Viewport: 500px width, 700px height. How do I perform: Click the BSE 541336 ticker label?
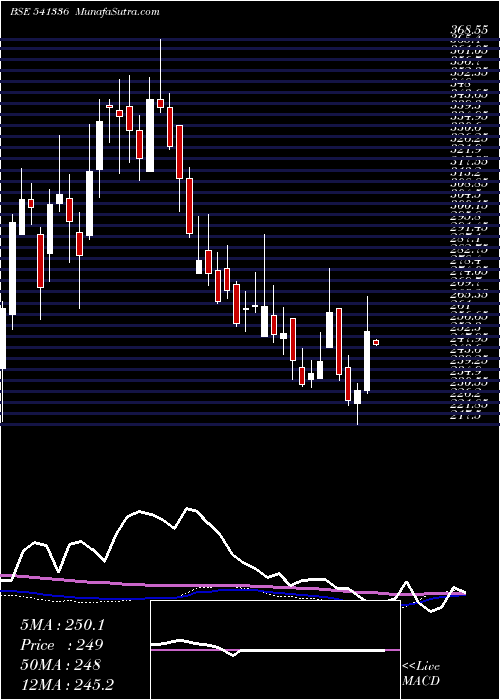[39, 12]
